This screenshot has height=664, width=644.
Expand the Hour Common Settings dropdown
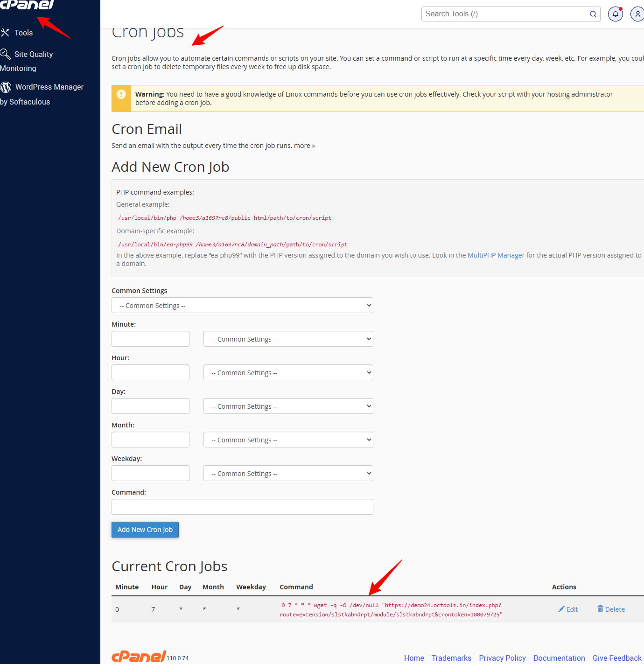[x=288, y=373]
